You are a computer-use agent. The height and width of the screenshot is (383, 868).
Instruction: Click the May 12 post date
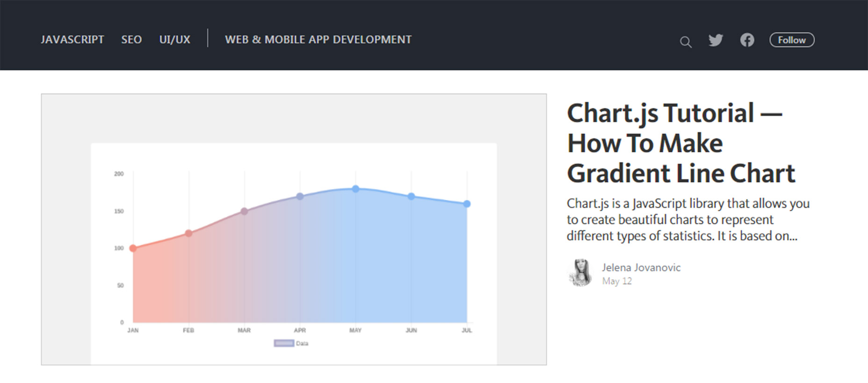pos(617,281)
